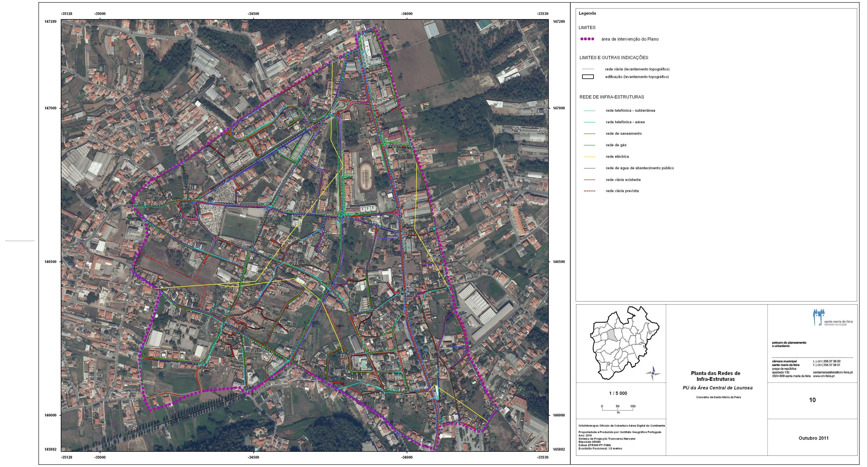Click the black rectangle edificação legend symbol

(x=588, y=77)
